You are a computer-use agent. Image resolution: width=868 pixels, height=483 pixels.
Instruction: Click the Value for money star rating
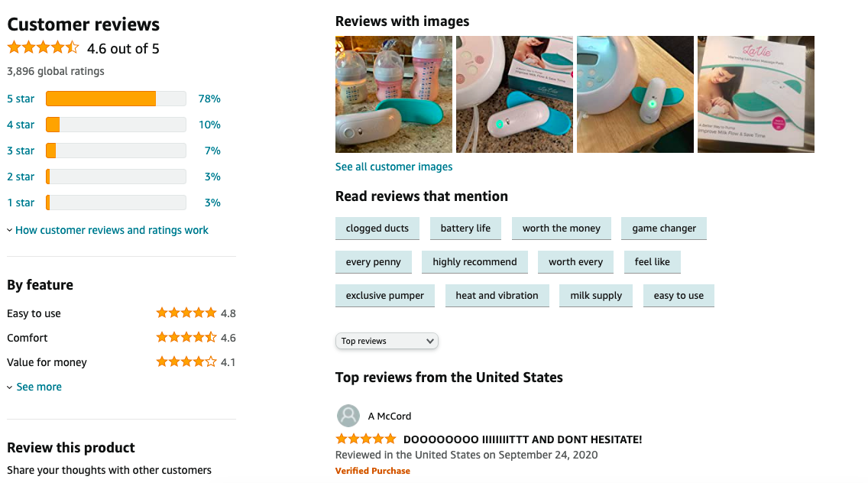(x=186, y=361)
